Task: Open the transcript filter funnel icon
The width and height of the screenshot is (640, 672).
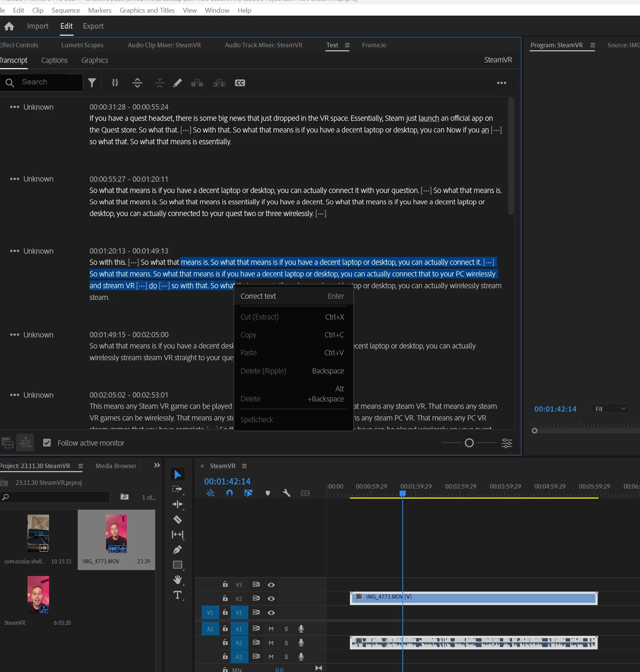Action: [x=92, y=83]
